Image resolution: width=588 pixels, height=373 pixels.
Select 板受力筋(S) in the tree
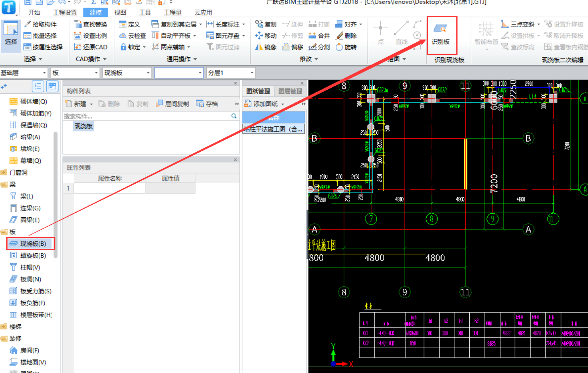30,291
